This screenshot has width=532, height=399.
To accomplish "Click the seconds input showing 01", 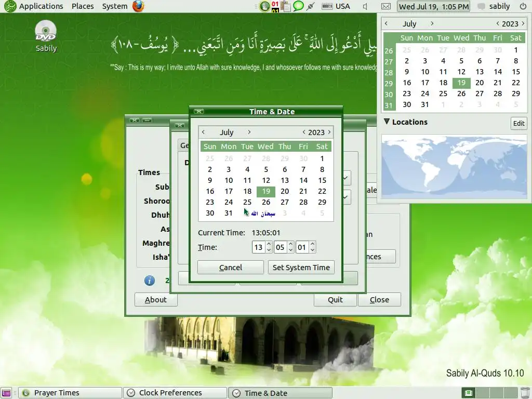I will coord(302,247).
